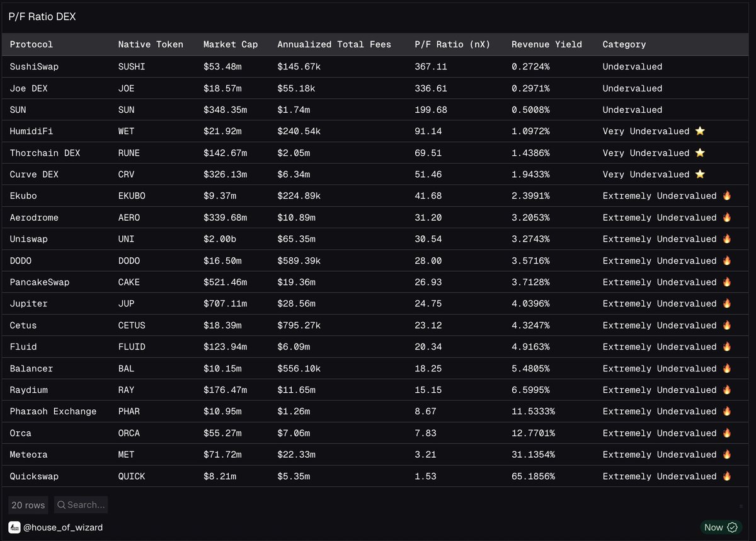Select the Cetus protocol cell
The width and height of the screenshot is (756, 541).
tap(23, 325)
